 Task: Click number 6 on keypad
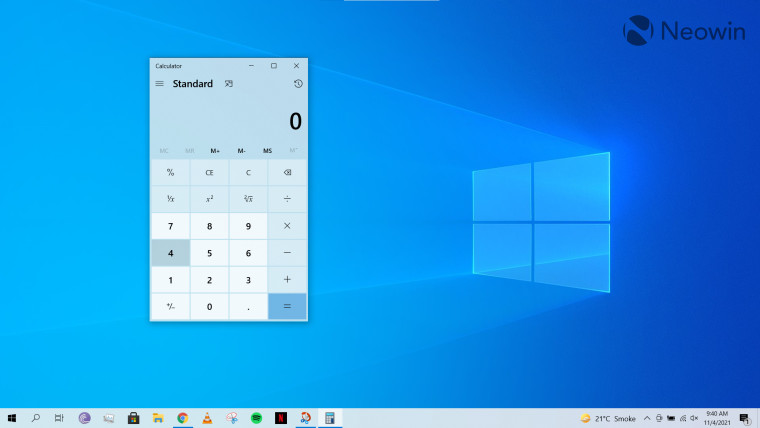click(x=248, y=253)
